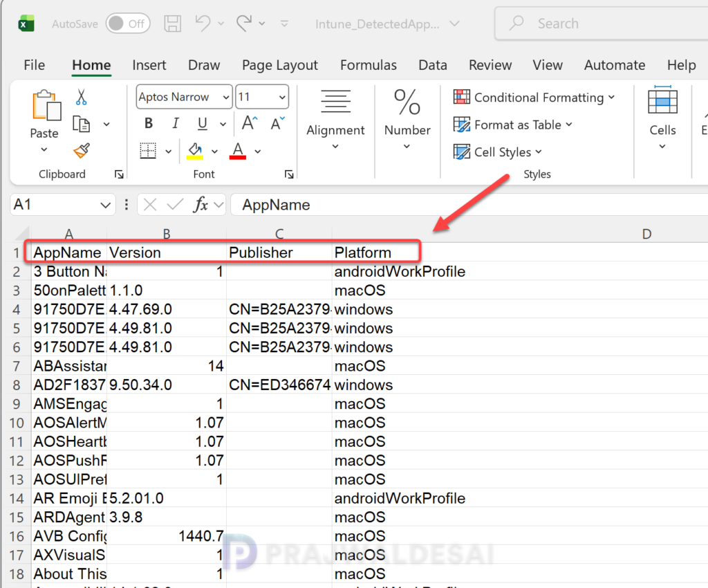The height and width of the screenshot is (588, 708).
Task: Toggle Underline formatting
Action: coord(203,124)
